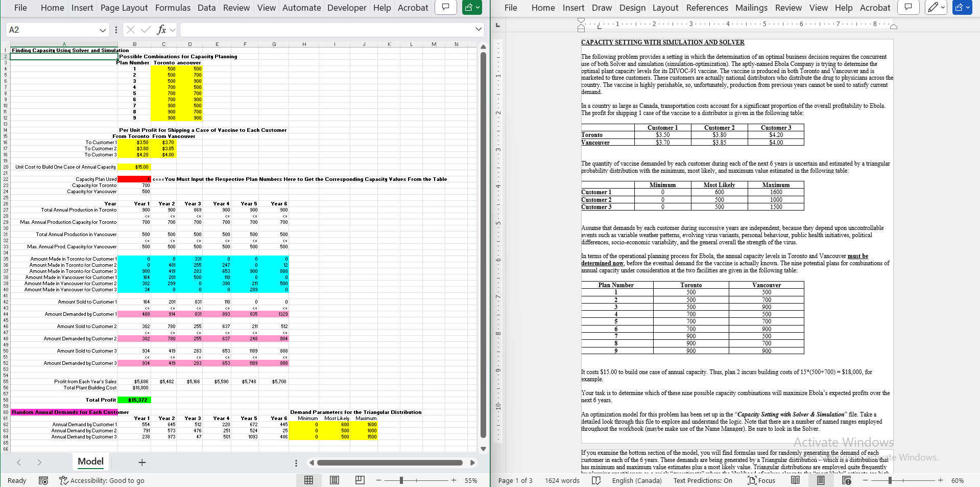The height and width of the screenshot is (487, 980).
Task: Switch Word to Web Layout view
Action: coord(846,480)
